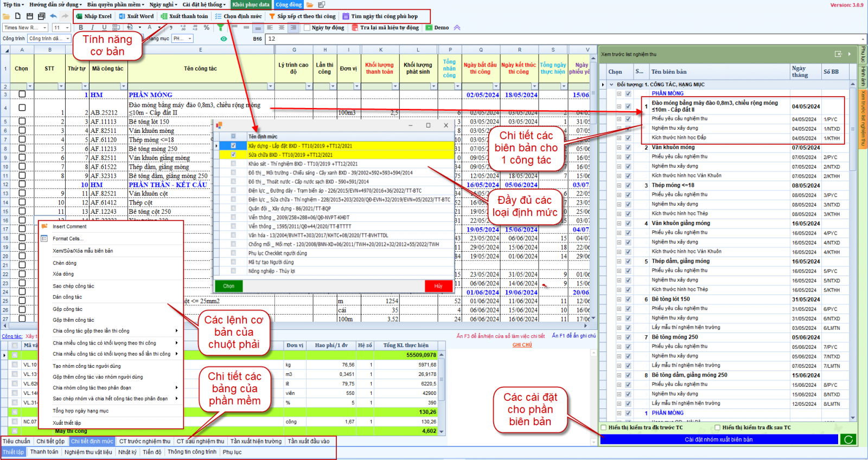Uncheck Xây dựng - Lắp đặt BXD định mức
This screenshot has width=868, height=460.
click(233, 145)
